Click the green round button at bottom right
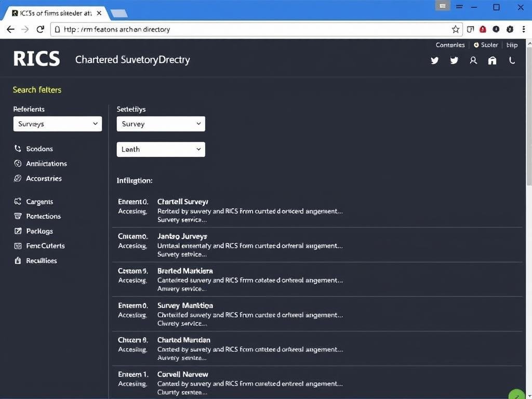The height and width of the screenshot is (399, 532). coord(517,394)
